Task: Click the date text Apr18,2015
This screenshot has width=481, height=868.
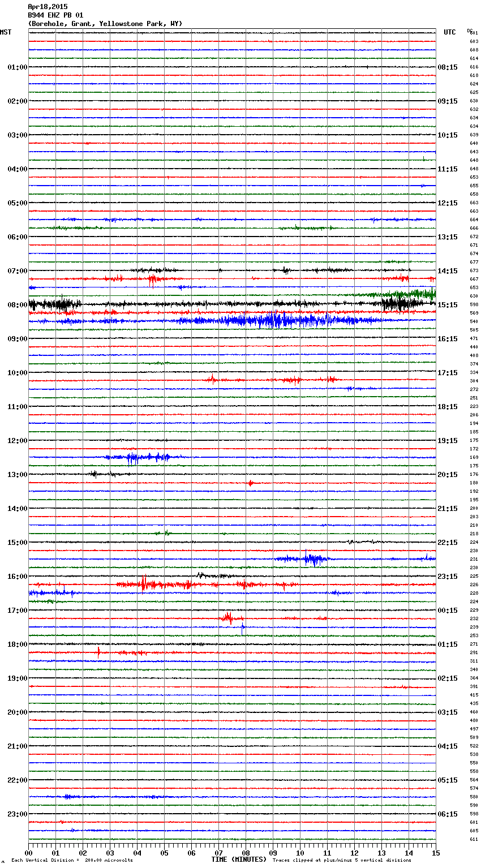Action: (x=48, y=7)
